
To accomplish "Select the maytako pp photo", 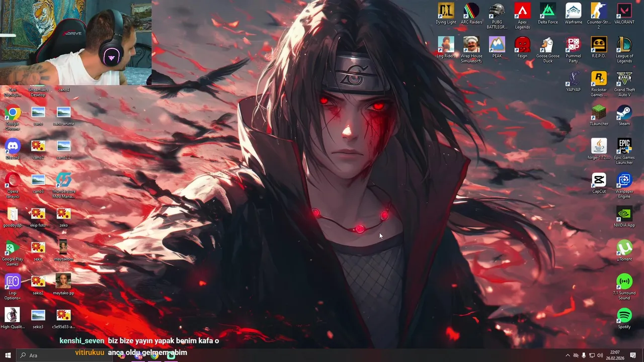I will point(63,285).
